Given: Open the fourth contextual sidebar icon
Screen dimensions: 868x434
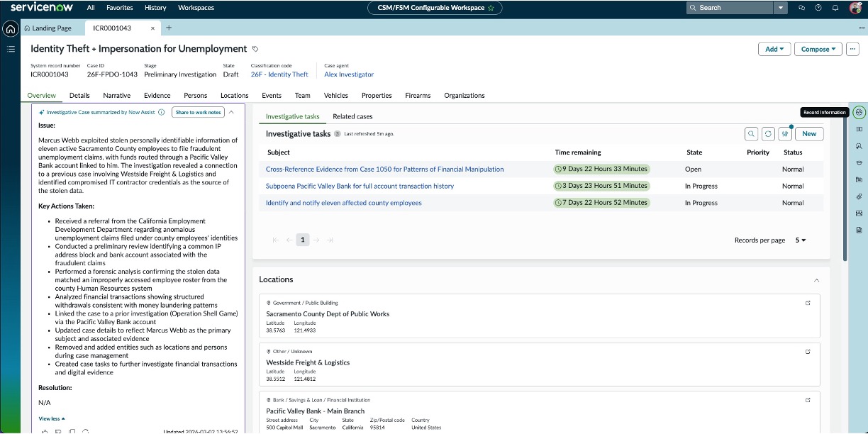Looking at the screenshot, I should 859,162.
